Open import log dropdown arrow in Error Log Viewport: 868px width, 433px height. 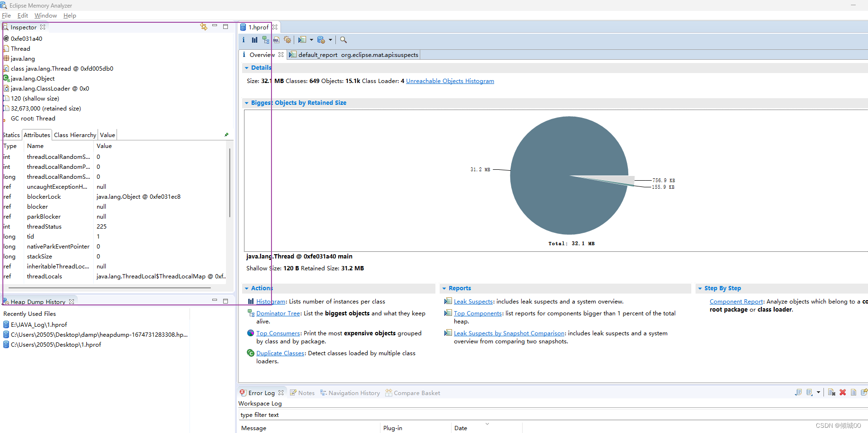click(x=818, y=392)
